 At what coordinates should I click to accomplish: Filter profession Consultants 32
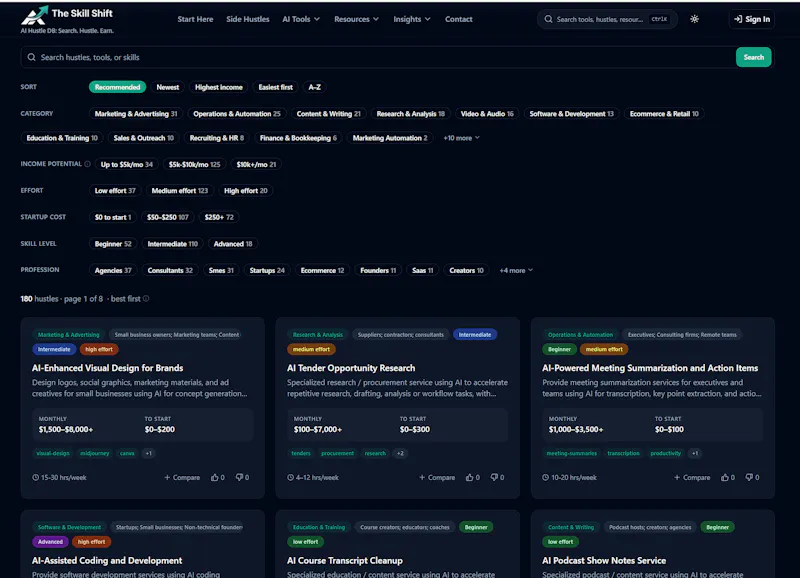170,270
